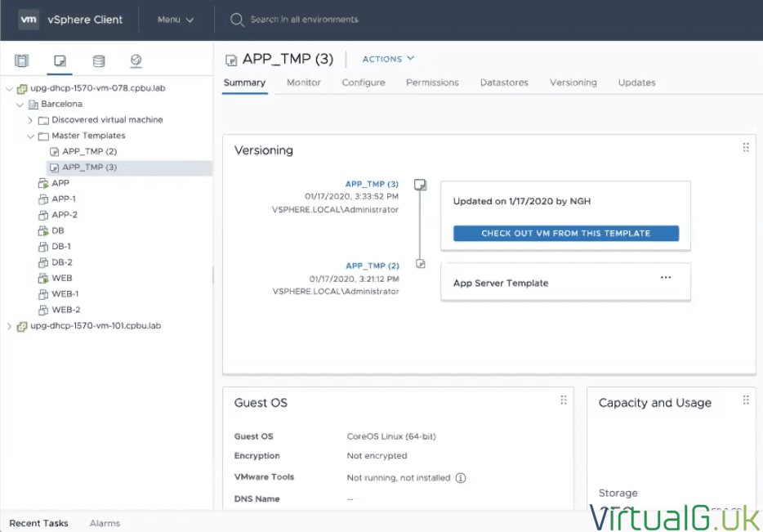This screenshot has width=763, height=532.
Task: Click the APP virtual machine icon in tree
Action: tap(43, 184)
